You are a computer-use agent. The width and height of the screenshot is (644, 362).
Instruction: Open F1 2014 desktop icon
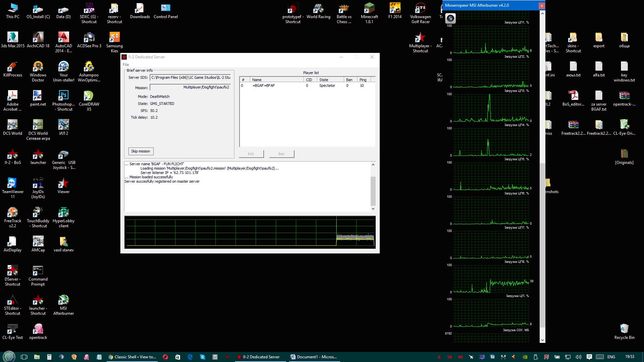[395, 11]
